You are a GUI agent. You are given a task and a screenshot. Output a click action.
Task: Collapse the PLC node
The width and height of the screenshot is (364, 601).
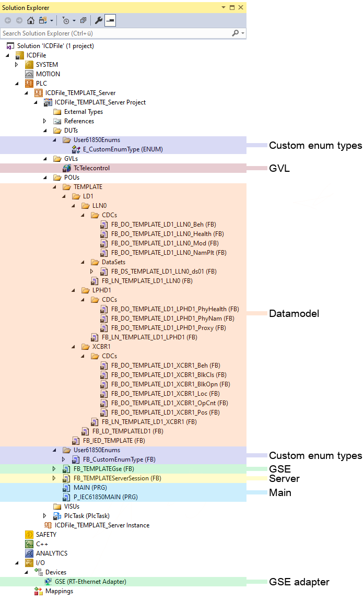17,84
